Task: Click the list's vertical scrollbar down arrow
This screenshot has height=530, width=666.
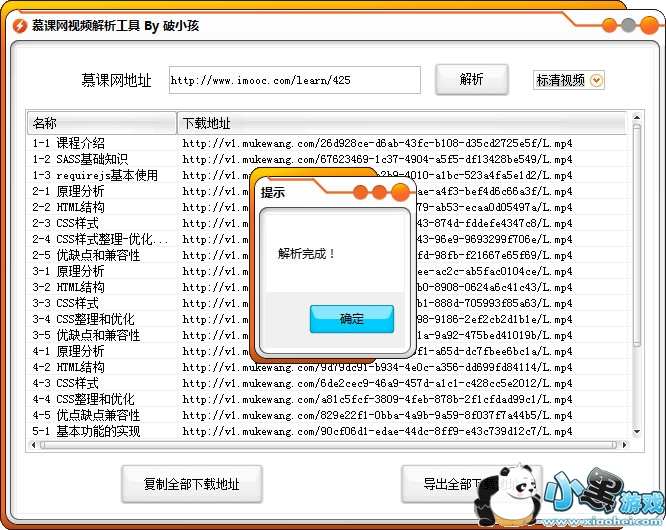Action: coord(636,432)
